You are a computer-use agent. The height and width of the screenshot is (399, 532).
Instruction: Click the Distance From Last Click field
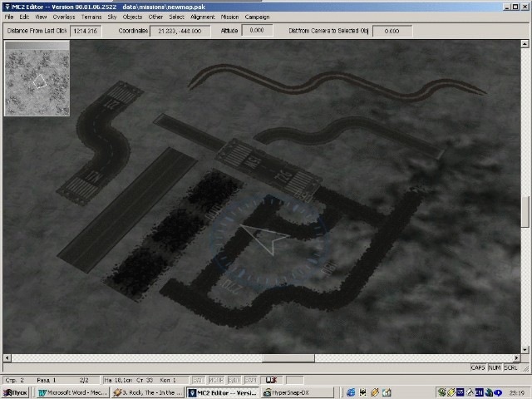86,31
